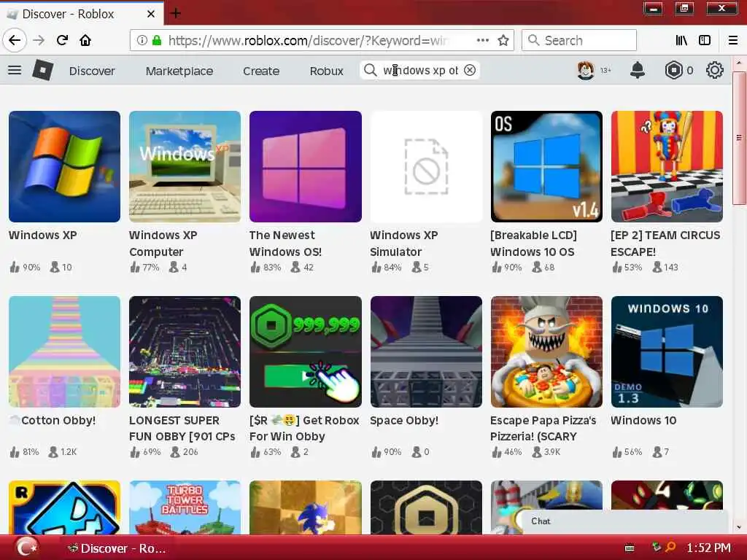The height and width of the screenshot is (560, 747).
Task: Click the Windows 10 title link
Action: coord(643,421)
